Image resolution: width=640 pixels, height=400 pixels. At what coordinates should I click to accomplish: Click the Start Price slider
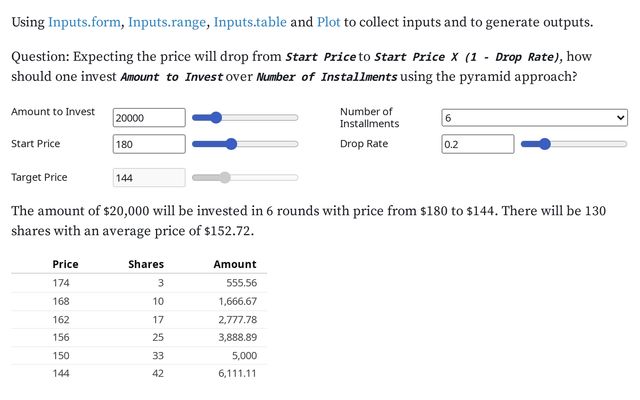pos(245,144)
